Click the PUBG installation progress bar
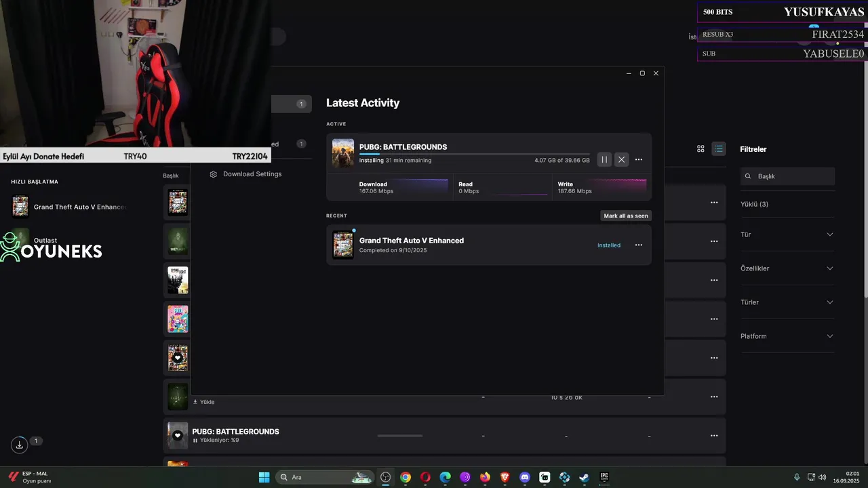The image size is (868, 488). (x=474, y=155)
